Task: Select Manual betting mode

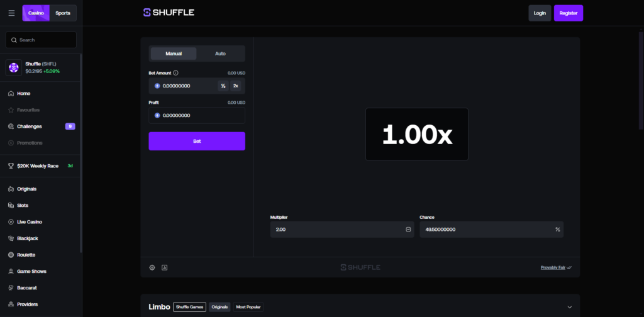Action: 174,53
